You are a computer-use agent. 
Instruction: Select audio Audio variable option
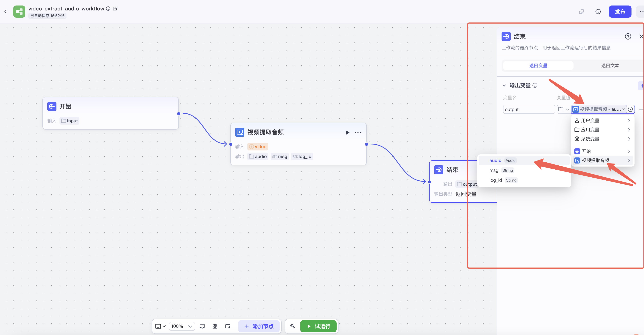tap(524, 160)
